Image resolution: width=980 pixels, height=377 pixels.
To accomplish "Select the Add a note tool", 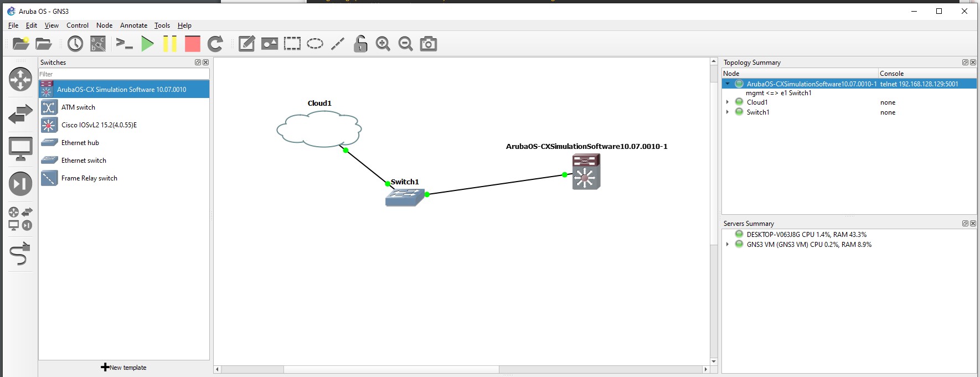I will (x=246, y=44).
